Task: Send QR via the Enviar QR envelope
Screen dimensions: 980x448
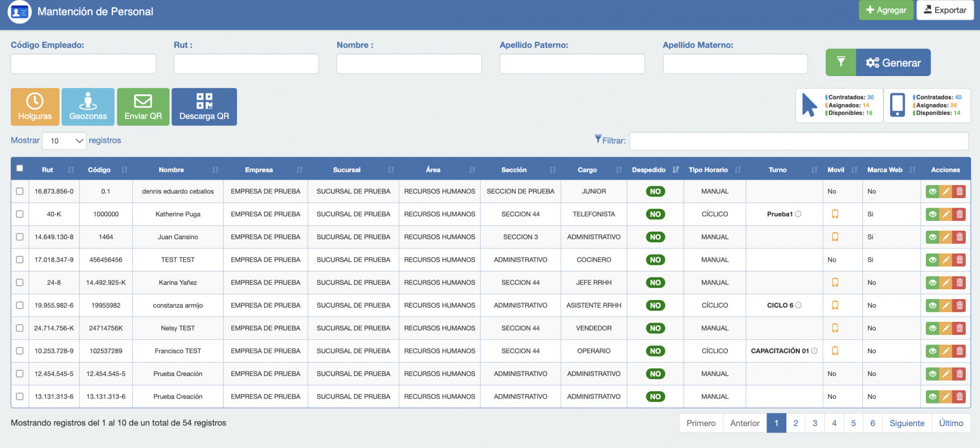Action: point(143,107)
